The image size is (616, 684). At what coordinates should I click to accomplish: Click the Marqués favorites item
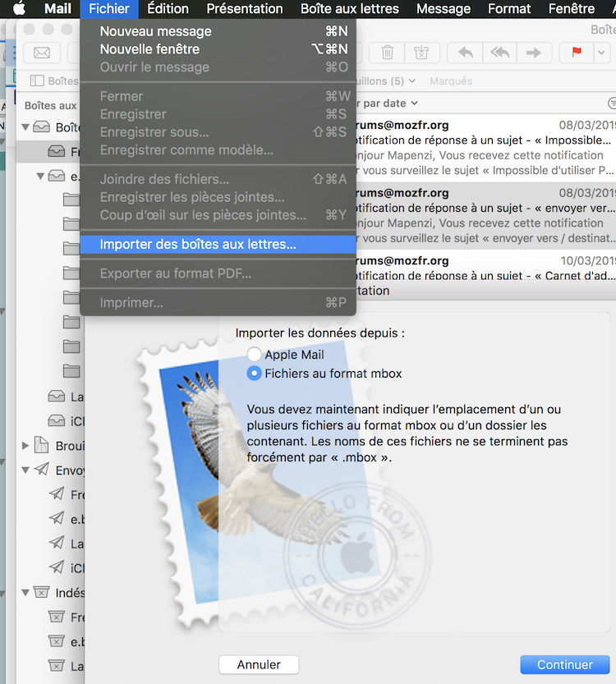coord(451,81)
